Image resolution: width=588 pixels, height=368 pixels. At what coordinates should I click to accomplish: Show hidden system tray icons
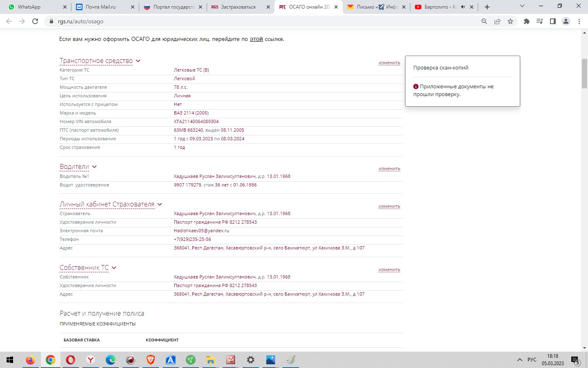pos(519,360)
